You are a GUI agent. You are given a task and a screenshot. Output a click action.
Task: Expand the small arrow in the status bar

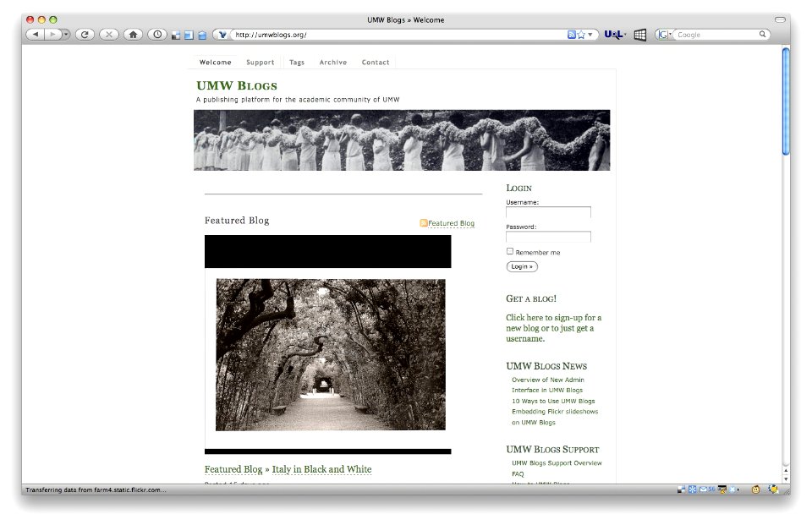(738, 489)
